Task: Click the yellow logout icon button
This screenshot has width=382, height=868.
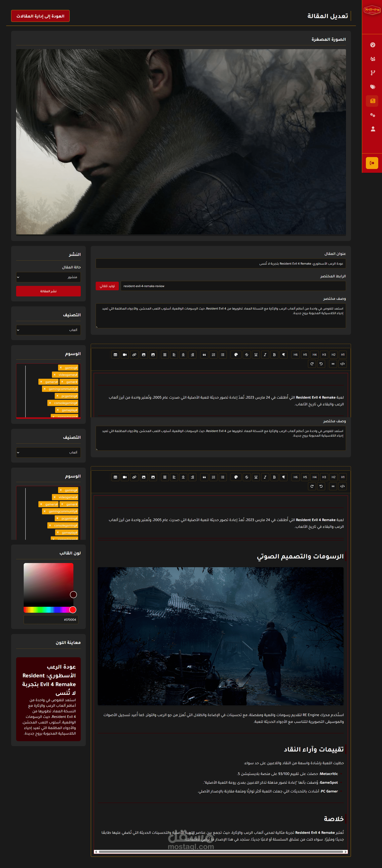Action: (372, 163)
